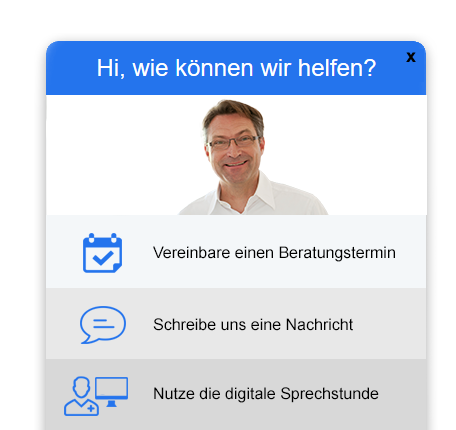This screenshot has width=456, height=430.
Task: Open the appointment booking row
Action: [x=236, y=252]
